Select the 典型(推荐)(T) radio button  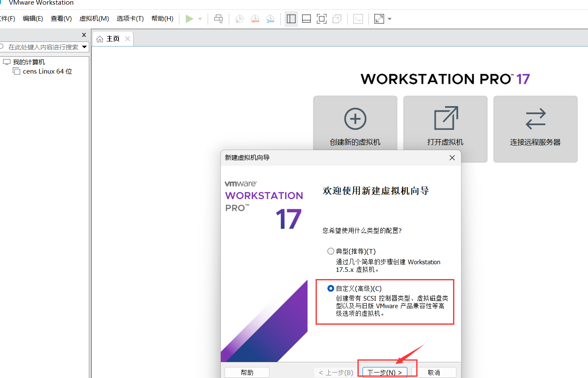[x=330, y=251]
